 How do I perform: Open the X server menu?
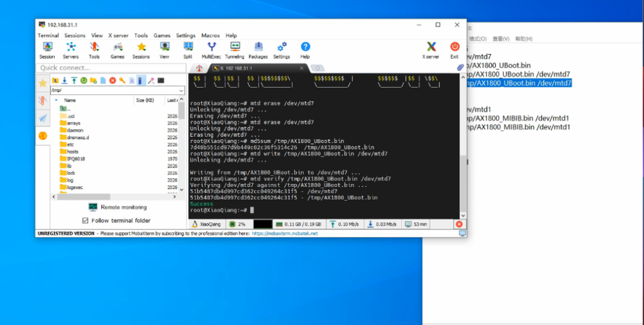click(118, 35)
